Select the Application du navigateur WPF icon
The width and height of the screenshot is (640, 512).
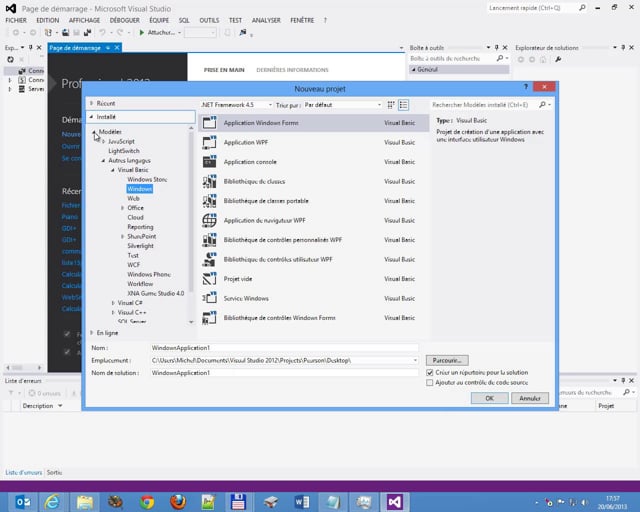209,220
